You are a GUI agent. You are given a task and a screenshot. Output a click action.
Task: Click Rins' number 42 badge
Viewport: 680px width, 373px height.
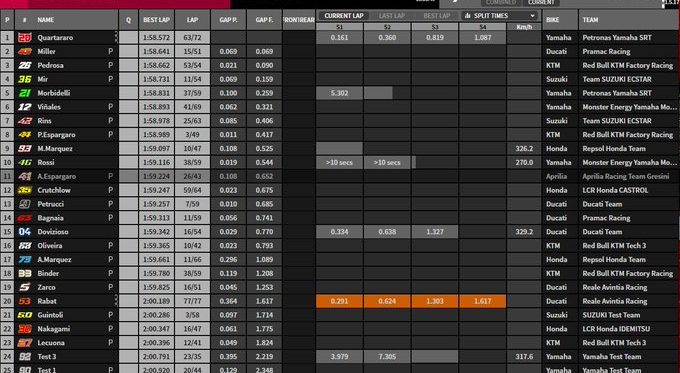pos(25,121)
